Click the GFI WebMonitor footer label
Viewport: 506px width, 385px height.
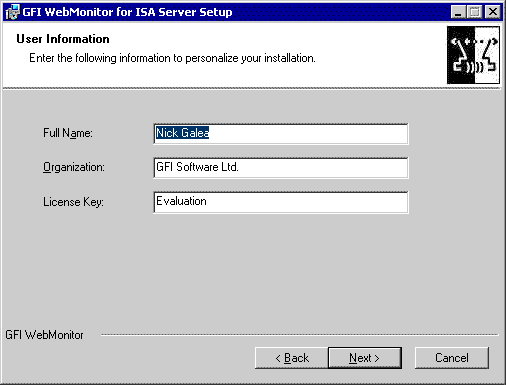[44, 335]
